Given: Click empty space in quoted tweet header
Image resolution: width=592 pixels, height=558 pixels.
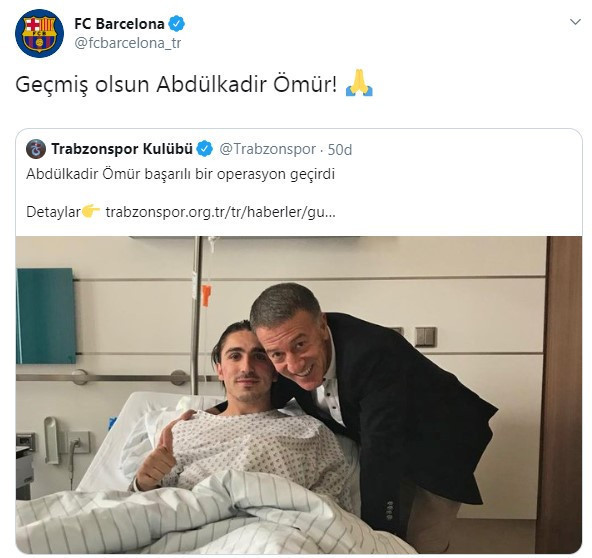Looking at the screenshot, I should click(x=464, y=150).
